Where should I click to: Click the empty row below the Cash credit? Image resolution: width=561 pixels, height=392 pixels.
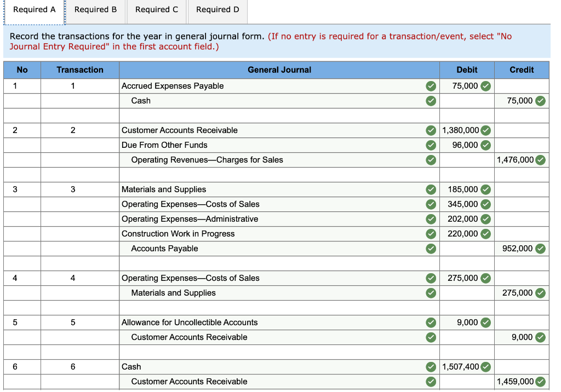pos(247,116)
